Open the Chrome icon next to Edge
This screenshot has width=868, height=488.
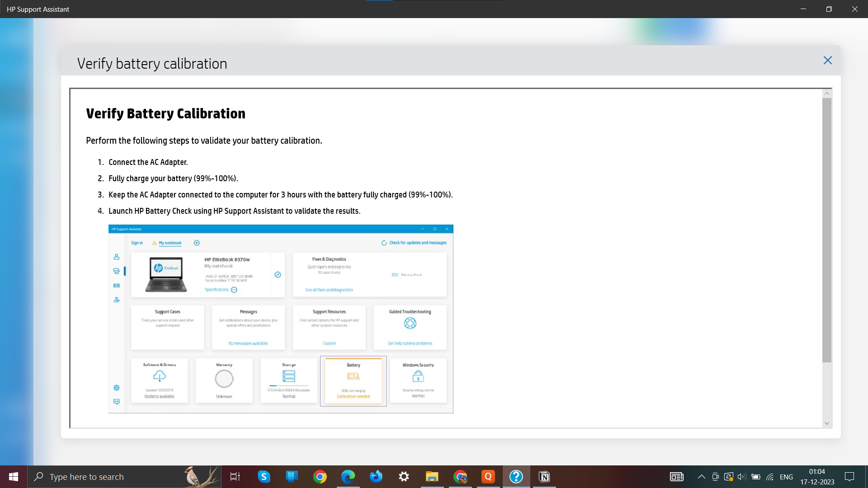320,477
